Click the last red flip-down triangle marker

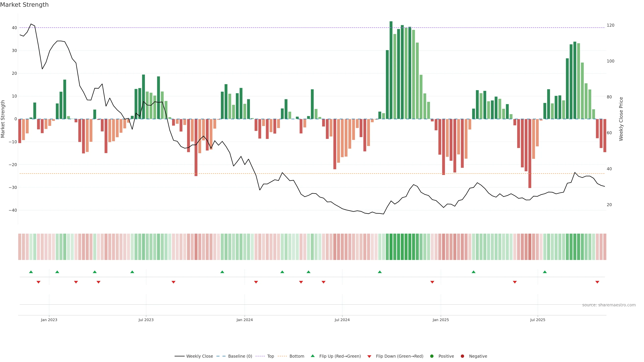(x=597, y=282)
